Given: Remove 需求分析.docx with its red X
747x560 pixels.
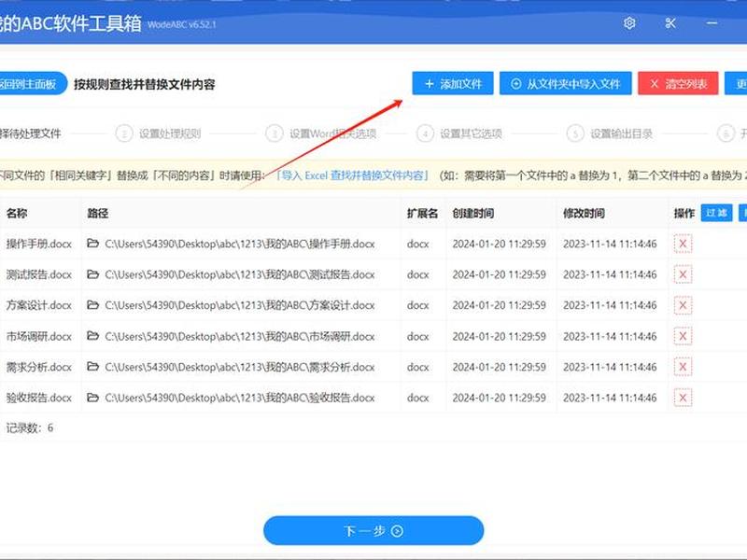Looking at the screenshot, I should (x=683, y=367).
